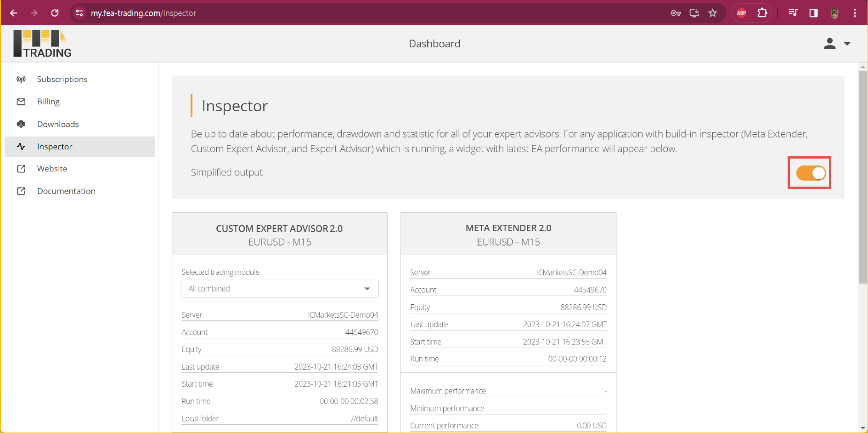Image resolution: width=868 pixels, height=433 pixels.
Task: Bookmark this page with the star icon
Action: point(713,13)
